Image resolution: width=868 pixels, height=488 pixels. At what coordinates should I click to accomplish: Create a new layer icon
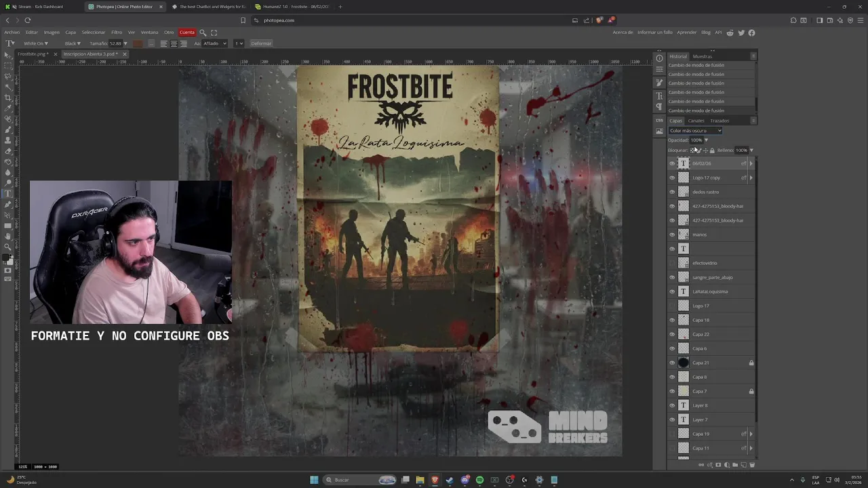point(744,465)
